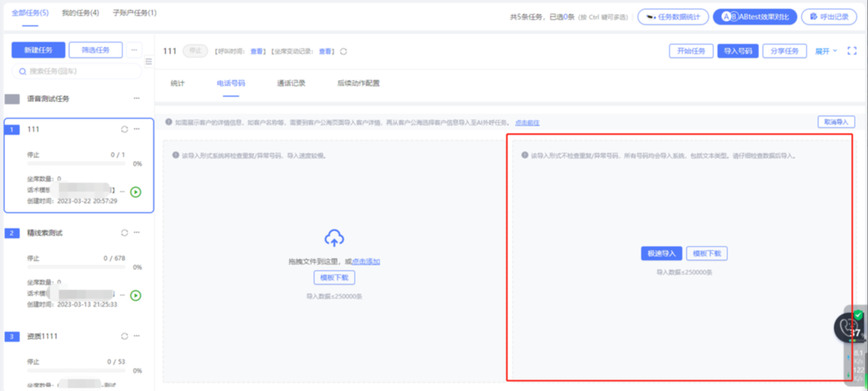The height and width of the screenshot is (391, 868).
Task: Click the floating phone widget icon
Action: [x=848, y=327]
